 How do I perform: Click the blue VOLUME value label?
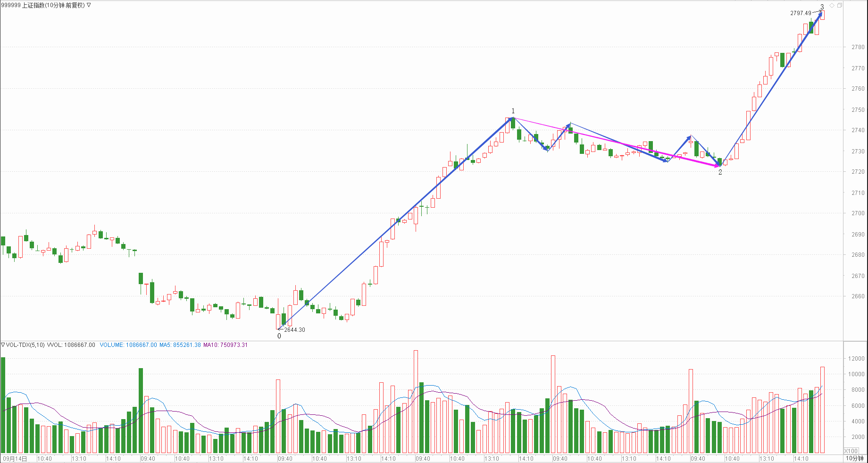(128, 345)
